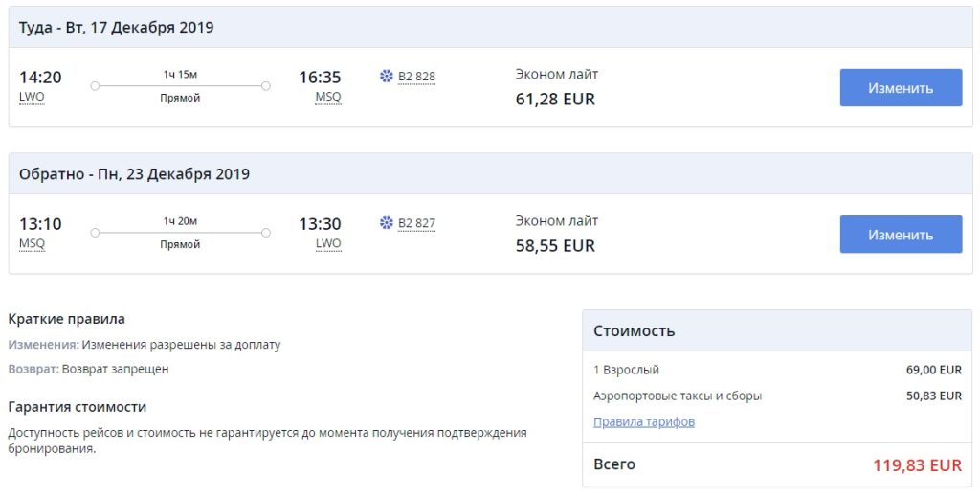Click the airline logo beside flight B2 828
Viewport: 980px width, 498px height.
point(387,77)
